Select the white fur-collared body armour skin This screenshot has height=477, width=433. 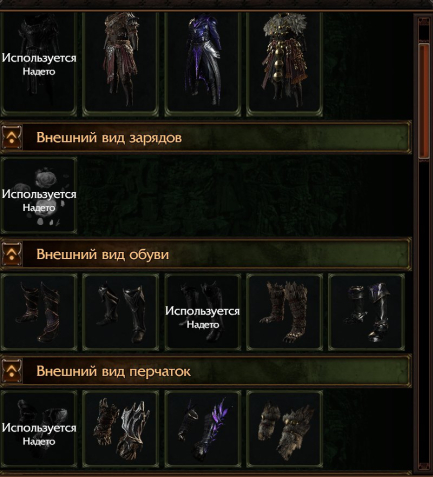tap(284, 64)
